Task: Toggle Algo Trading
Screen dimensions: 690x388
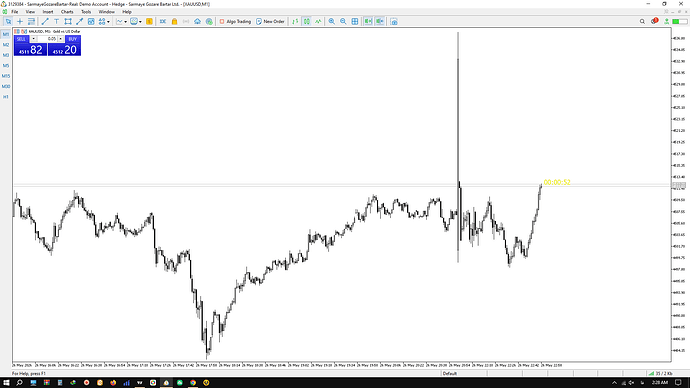Action: pos(235,21)
